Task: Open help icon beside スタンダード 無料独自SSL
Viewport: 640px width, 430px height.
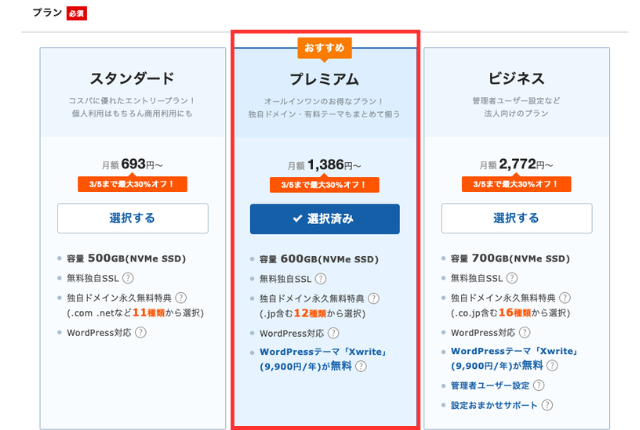Action: pyautogui.click(x=128, y=278)
